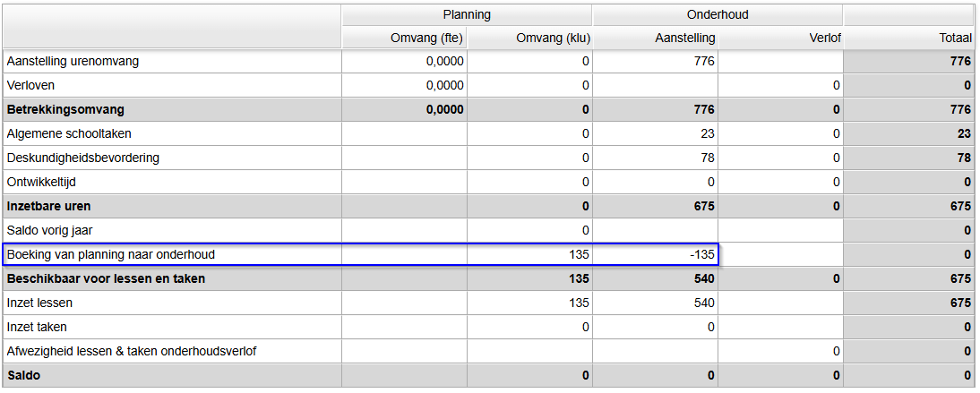This screenshot has height=393, width=980.
Task: Click the -135 Aanstelling cell
Action: [x=655, y=254]
